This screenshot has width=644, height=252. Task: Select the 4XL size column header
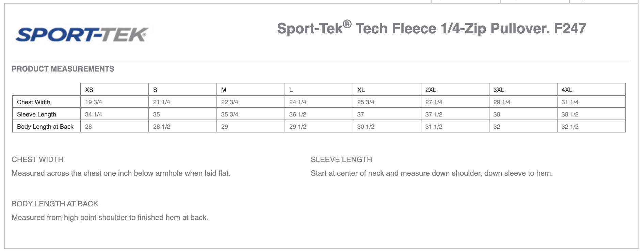591,90
